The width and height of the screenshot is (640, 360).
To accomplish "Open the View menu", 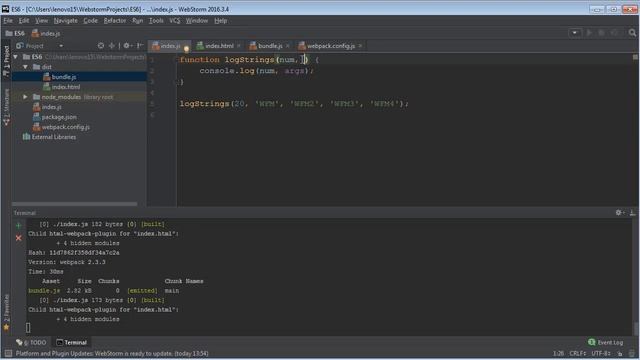I will [x=41, y=20].
